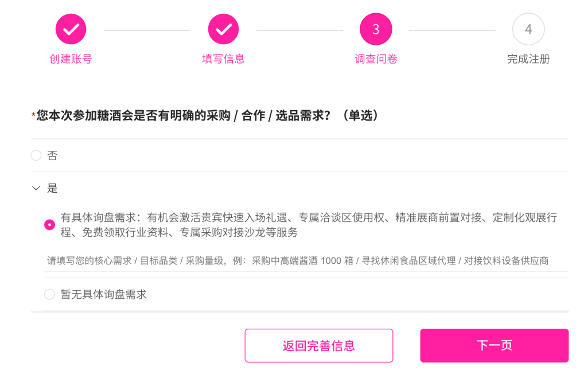
Task: Focus the 核心需求 text input field
Action: (298, 261)
